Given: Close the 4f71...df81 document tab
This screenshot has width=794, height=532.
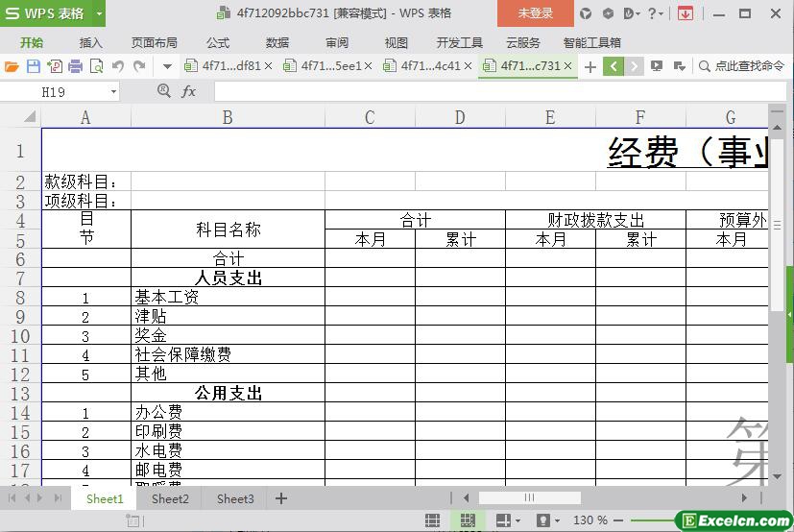Looking at the screenshot, I should point(268,66).
